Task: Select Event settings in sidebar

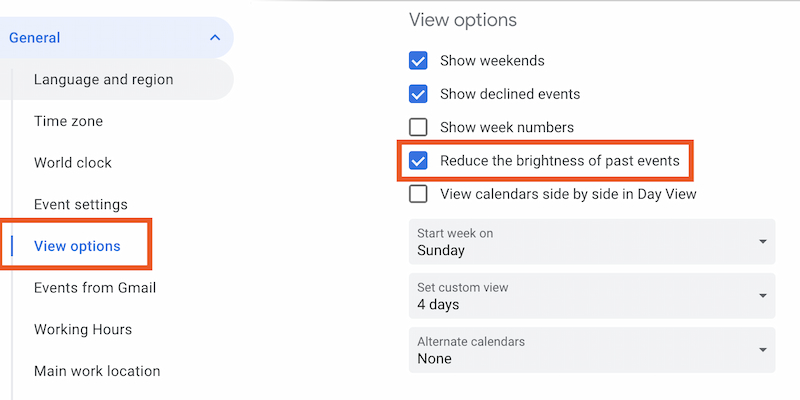Action: 81,205
